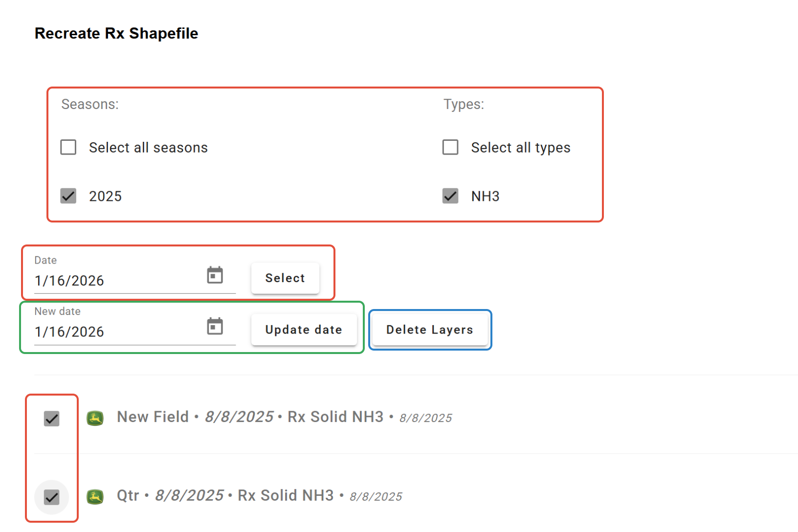
Task: Focus the Date input field
Action: (115, 281)
